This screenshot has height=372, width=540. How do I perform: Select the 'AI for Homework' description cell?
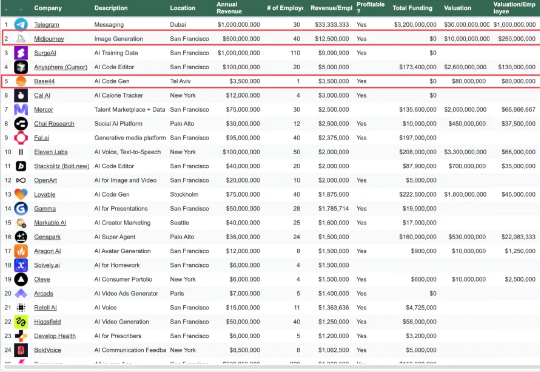(117, 265)
